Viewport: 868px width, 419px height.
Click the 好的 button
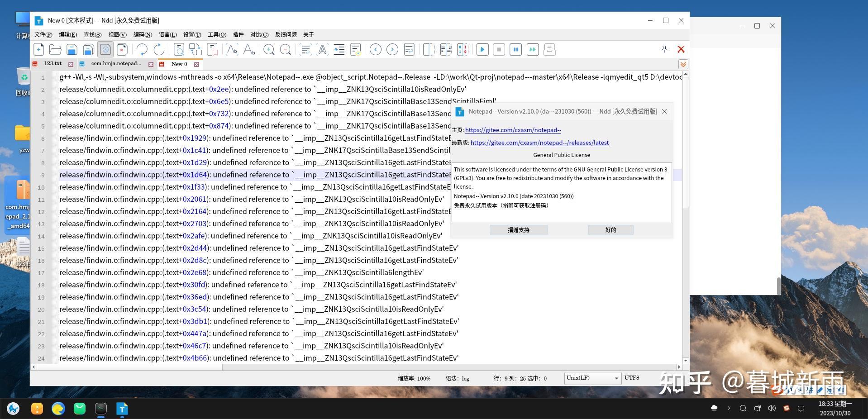(611, 230)
